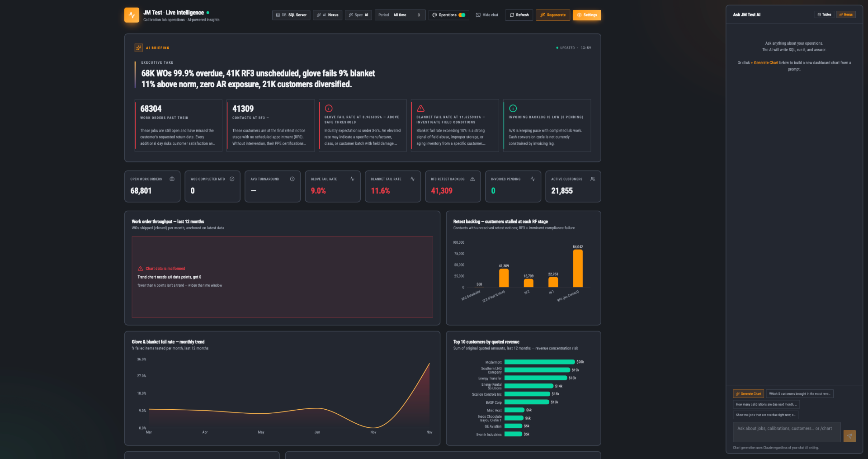Open the AI Nexus model selector

pos(328,15)
